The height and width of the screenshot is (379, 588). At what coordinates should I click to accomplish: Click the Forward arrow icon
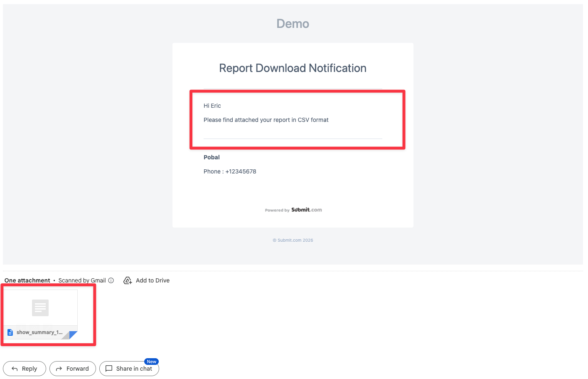[x=59, y=369]
